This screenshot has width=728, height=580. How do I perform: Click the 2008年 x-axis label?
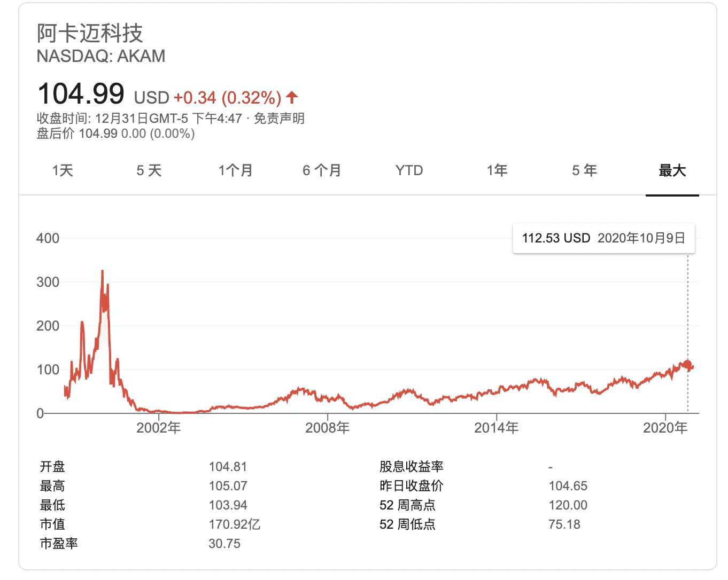point(327,428)
